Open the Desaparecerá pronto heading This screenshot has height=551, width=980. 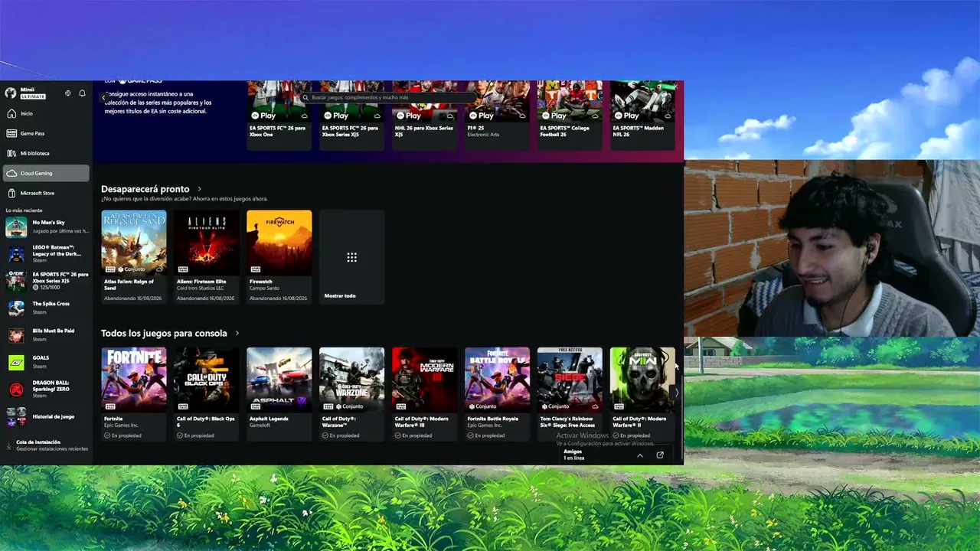(145, 189)
